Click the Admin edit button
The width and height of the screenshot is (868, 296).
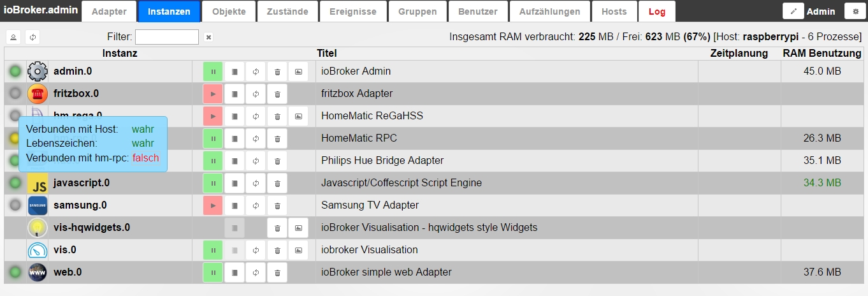coord(793,11)
